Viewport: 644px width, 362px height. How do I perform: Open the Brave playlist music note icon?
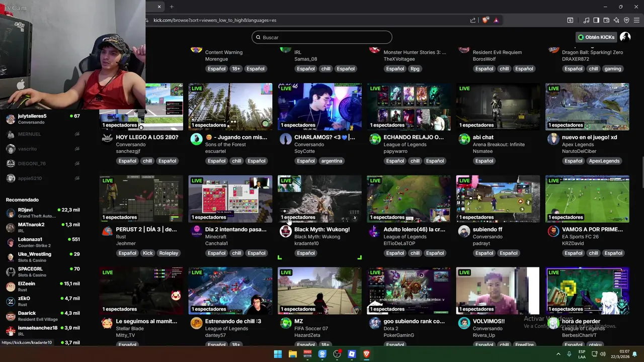tap(586, 20)
